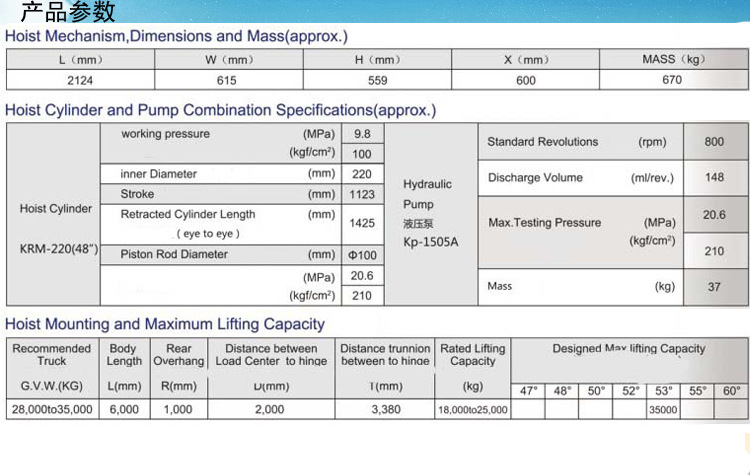Viewport: 750px width, 475px height.
Task: Click the "Piston Rod Diameter" label
Action: (x=174, y=254)
